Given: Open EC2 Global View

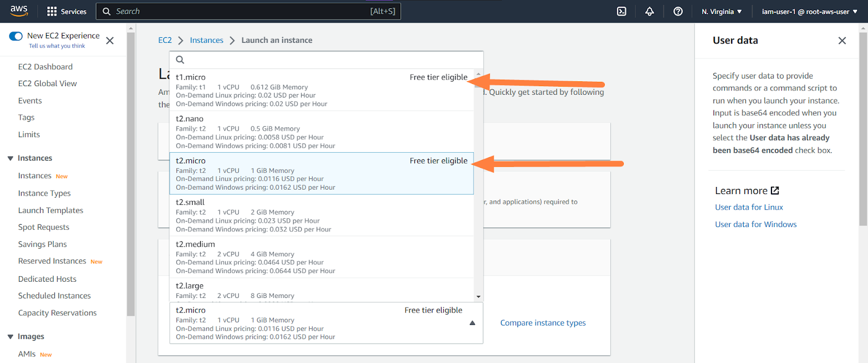Looking at the screenshot, I should coord(47,83).
